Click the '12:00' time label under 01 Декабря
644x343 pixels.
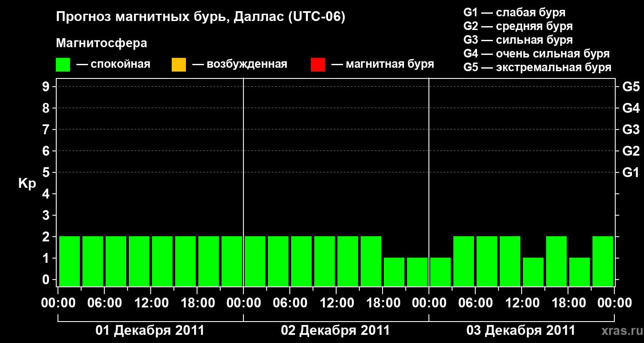click(151, 303)
